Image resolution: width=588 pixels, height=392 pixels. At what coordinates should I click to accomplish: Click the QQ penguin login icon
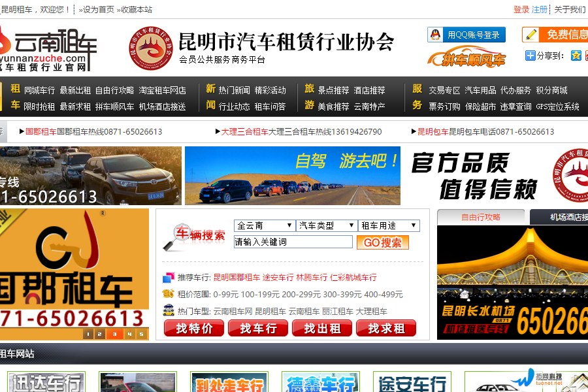(436, 35)
